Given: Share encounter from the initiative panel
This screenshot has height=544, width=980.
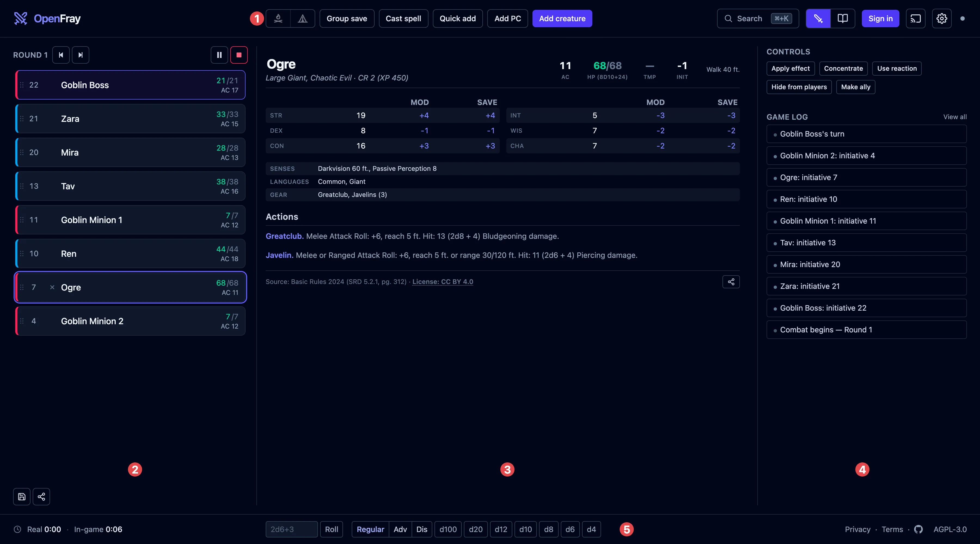Looking at the screenshot, I should pos(41,496).
